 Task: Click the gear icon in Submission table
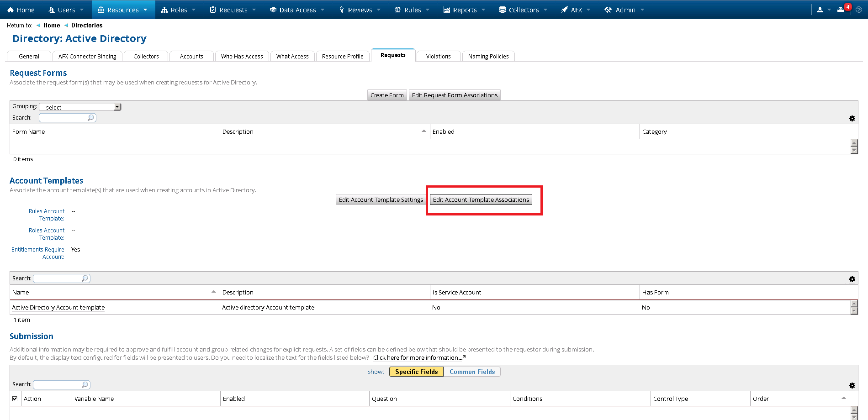tap(852, 386)
